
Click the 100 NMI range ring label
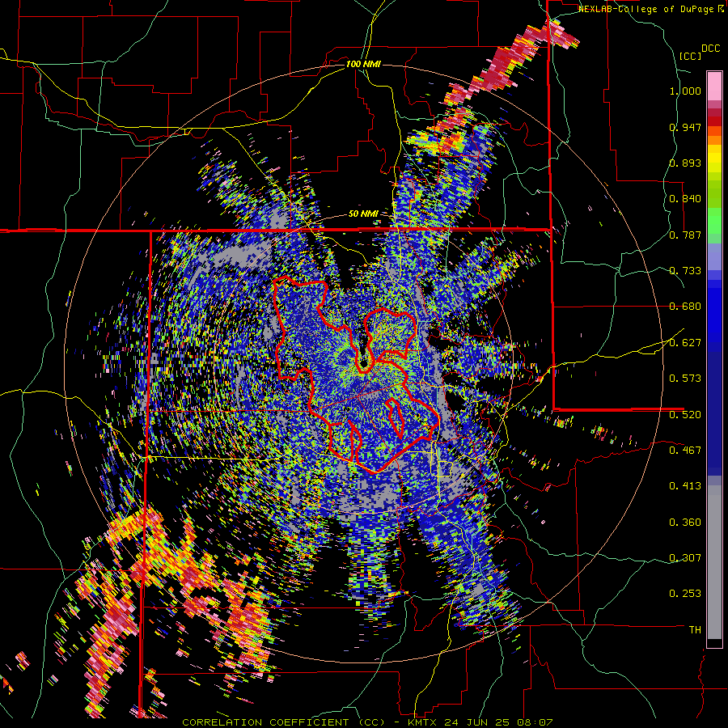[x=363, y=64]
